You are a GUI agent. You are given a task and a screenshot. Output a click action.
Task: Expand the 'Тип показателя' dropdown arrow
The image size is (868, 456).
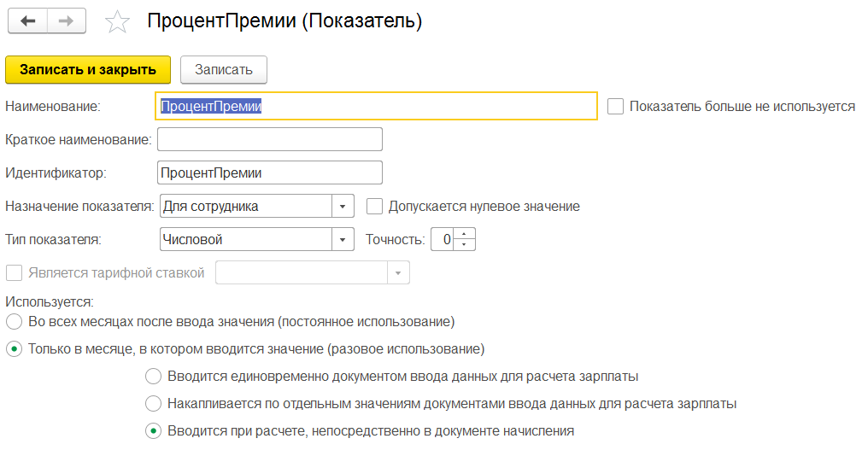pos(343,240)
